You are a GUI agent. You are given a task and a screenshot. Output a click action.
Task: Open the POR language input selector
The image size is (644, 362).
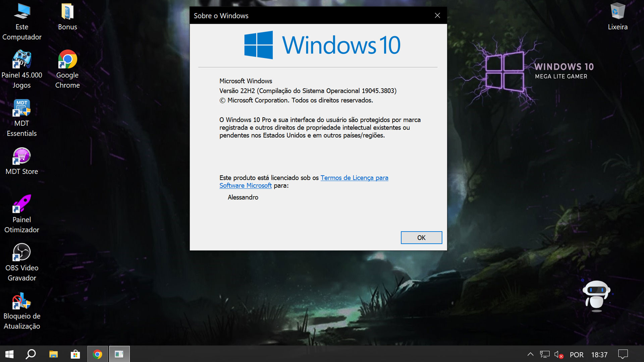click(577, 355)
